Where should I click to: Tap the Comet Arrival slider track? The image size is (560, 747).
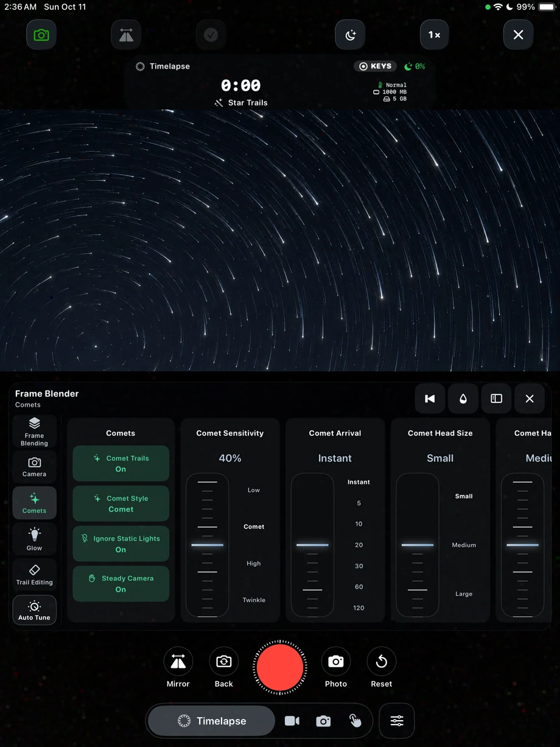pyautogui.click(x=312, y=545)
